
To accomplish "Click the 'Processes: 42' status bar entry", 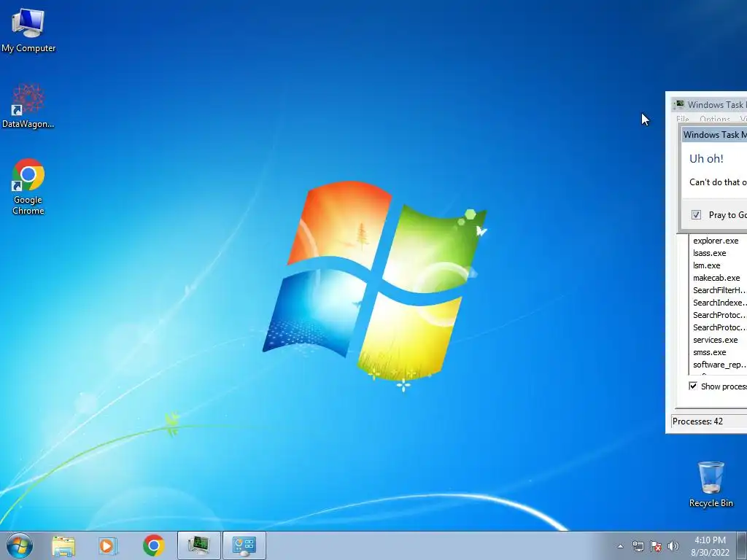I will [709, 421].
